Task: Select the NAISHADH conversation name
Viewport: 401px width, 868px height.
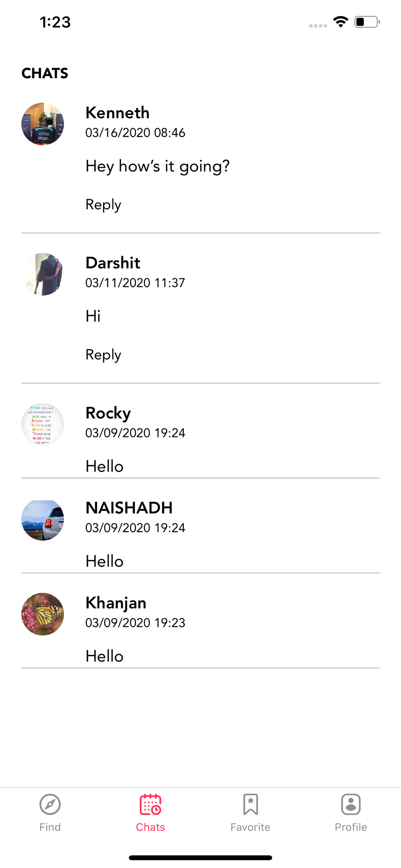Action: 129,508
